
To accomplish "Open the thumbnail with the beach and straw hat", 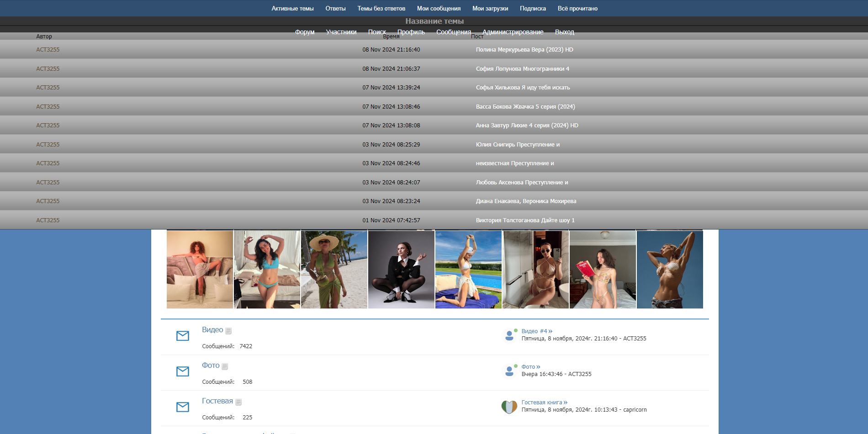I will click(x=334, y=269).
